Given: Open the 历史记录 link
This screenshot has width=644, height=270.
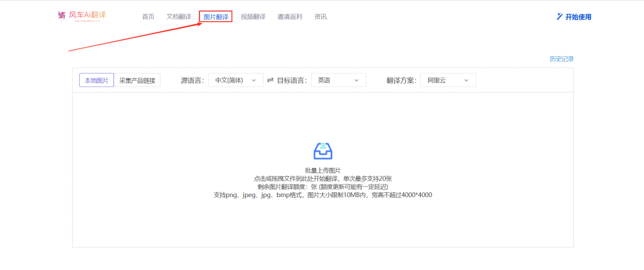Looking at the screenshot, I should click(562, 59).
